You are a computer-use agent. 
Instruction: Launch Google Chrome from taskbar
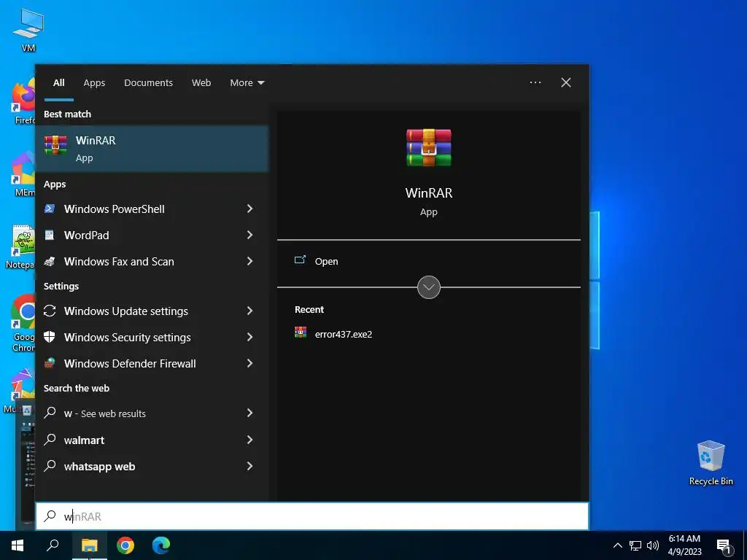pos(125,545)
